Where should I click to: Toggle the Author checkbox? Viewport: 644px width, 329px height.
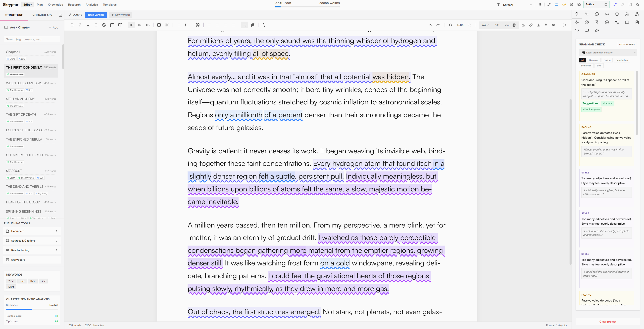(606, 5)
